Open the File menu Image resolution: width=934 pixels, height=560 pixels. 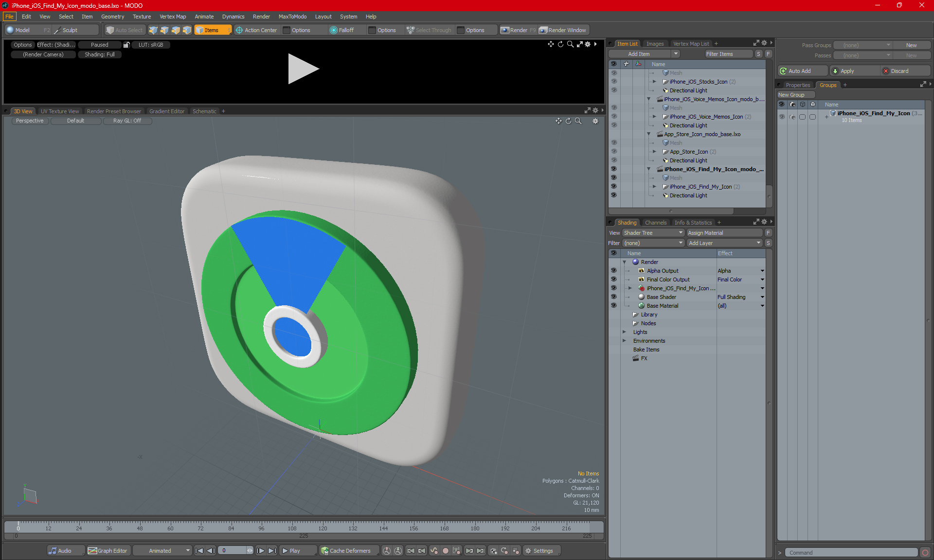coord(9,17)
